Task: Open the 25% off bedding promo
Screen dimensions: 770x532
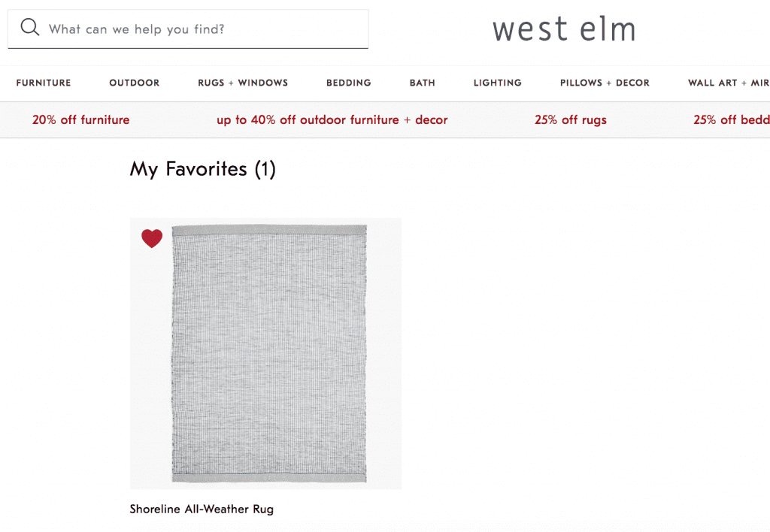Action: click(731, 119)
